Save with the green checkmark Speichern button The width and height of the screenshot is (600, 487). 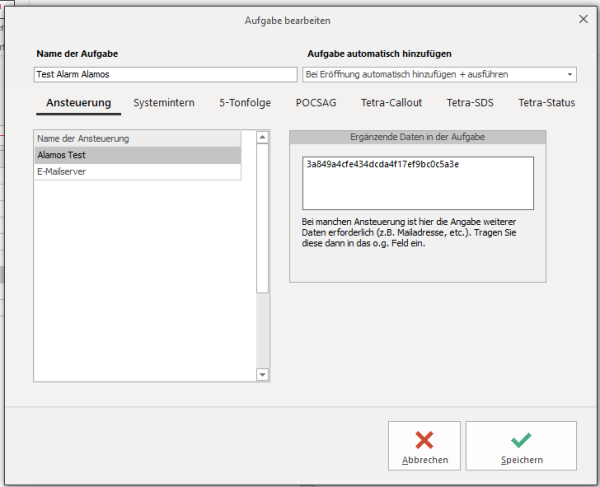coord(521,445)
